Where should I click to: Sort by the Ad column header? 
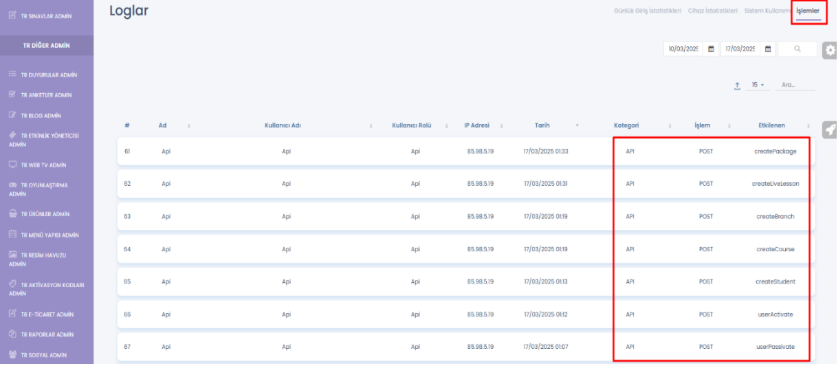click(x=163, y=125)
